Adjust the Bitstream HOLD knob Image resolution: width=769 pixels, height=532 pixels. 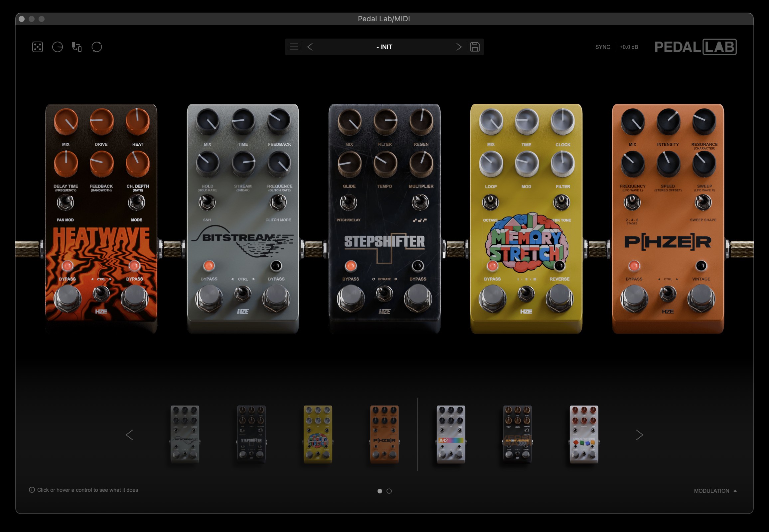coord(208,163)
